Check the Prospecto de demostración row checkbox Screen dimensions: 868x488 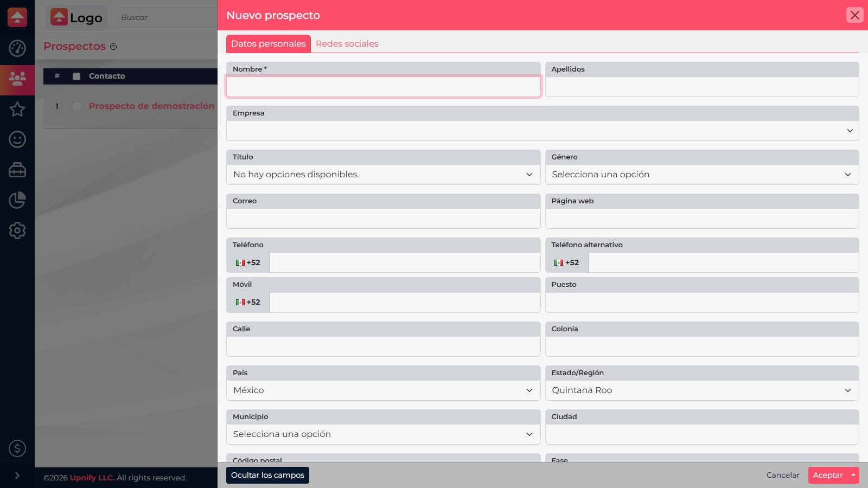point(76,106)
